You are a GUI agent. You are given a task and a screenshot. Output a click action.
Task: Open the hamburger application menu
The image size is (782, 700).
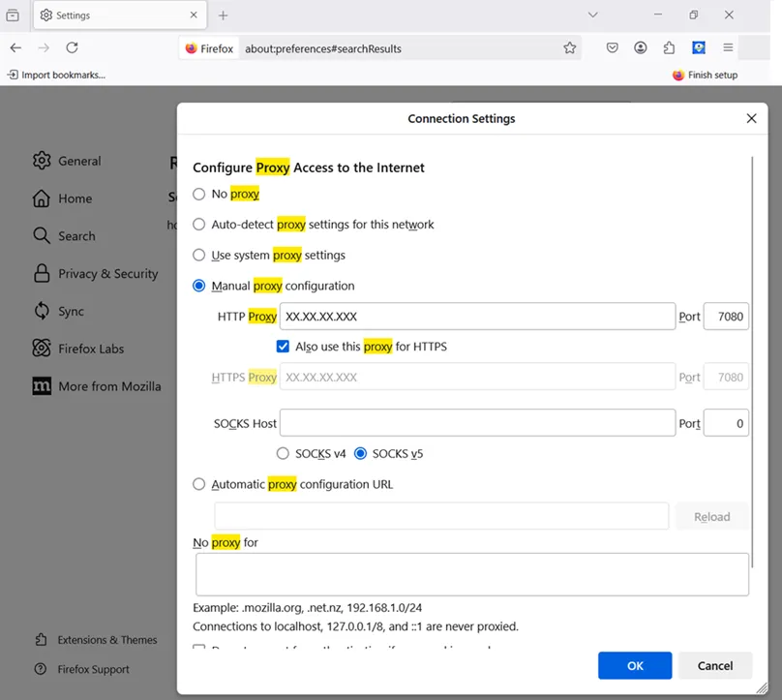coord(728,47)
